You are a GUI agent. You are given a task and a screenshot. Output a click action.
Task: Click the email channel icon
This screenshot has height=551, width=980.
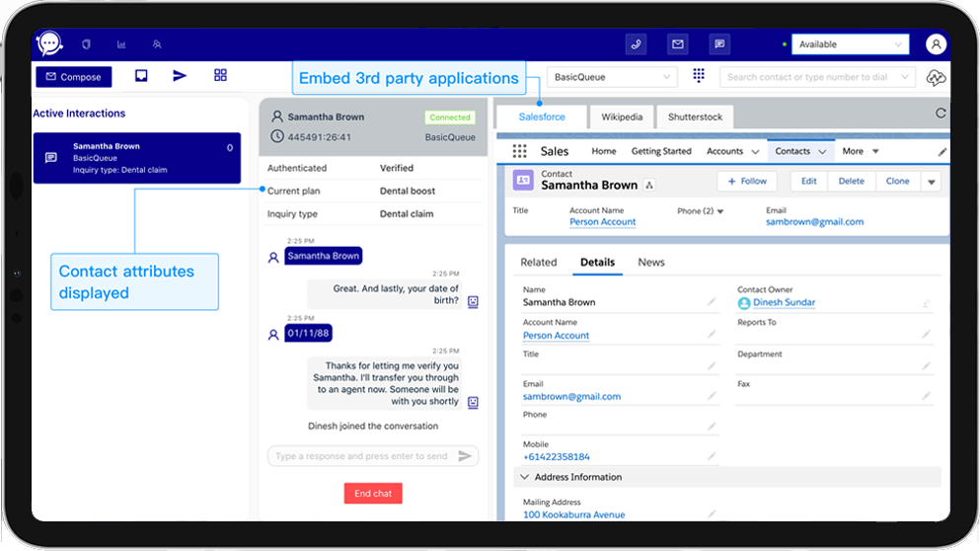tap(677, 43)
